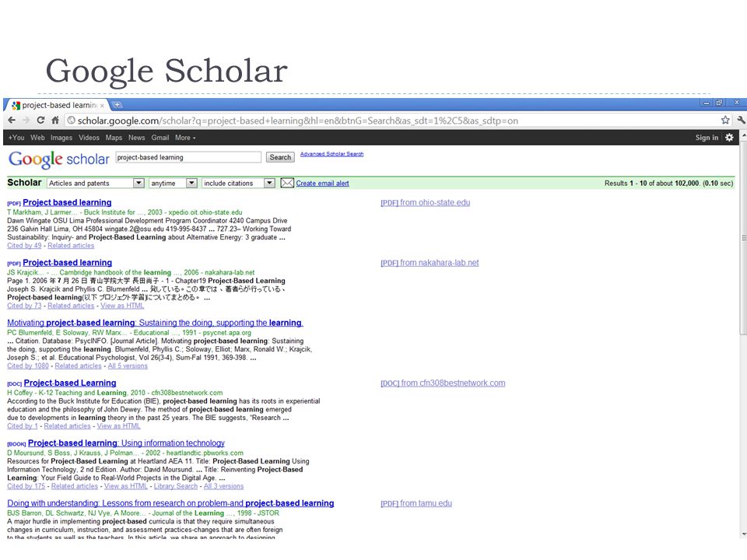The image size is (747, 560).
Task: Bookmark page with star icon
Action: coord(725,120)
